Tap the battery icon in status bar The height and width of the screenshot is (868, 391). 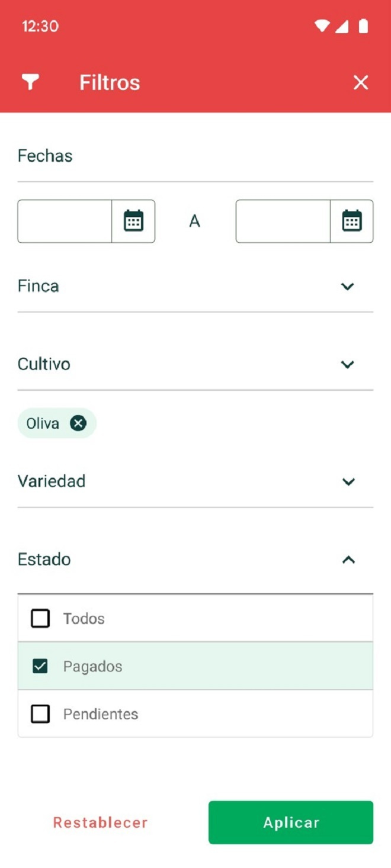point(363,26)
